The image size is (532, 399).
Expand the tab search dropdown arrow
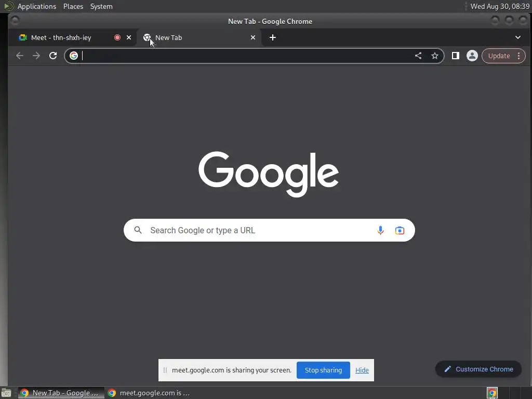[x=518, y=37]
